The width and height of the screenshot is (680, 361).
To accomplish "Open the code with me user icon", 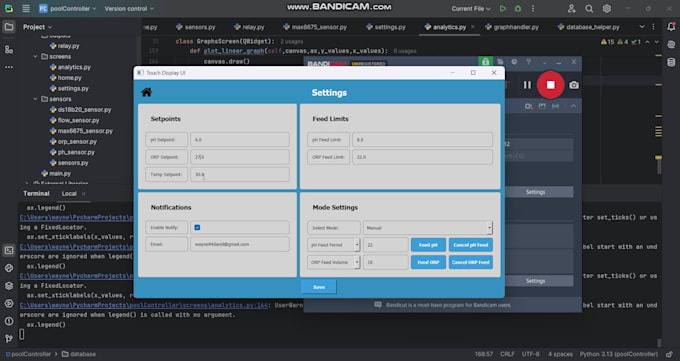I will click(x=572, y=9).
